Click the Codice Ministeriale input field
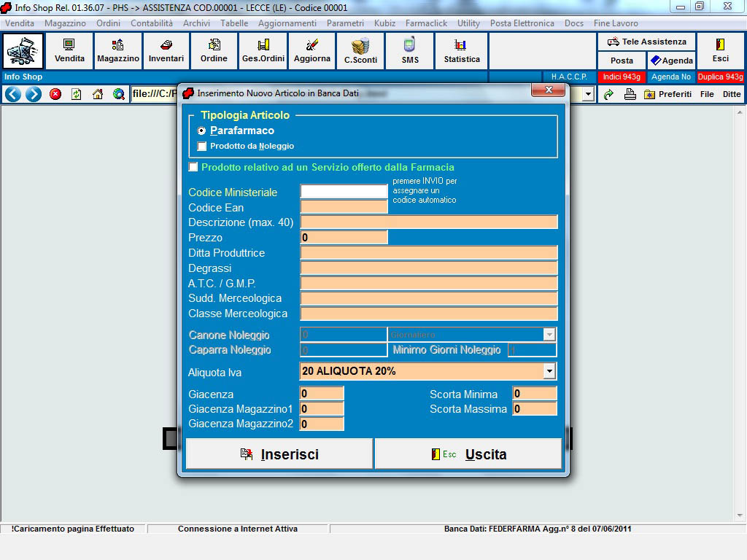Image resolution: width=747 pixels, height=560 pixels. pyautogui.click(x=344, y=192)
